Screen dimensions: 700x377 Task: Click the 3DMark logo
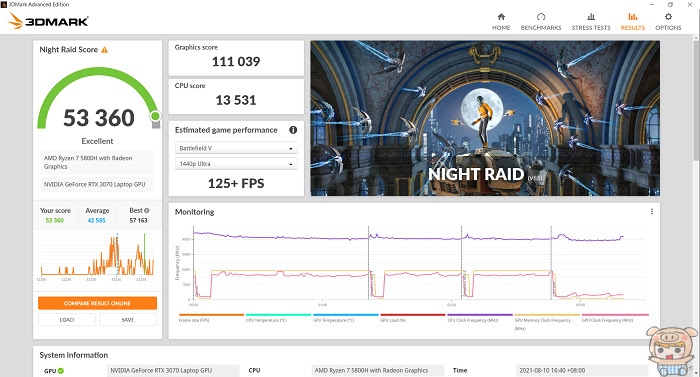48,21
